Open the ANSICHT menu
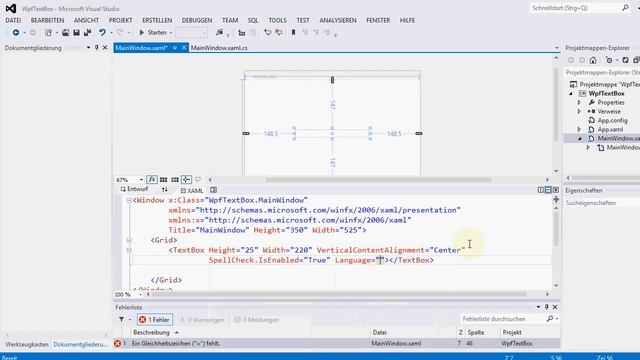640x360 pixels. click(x=86, y=20)
